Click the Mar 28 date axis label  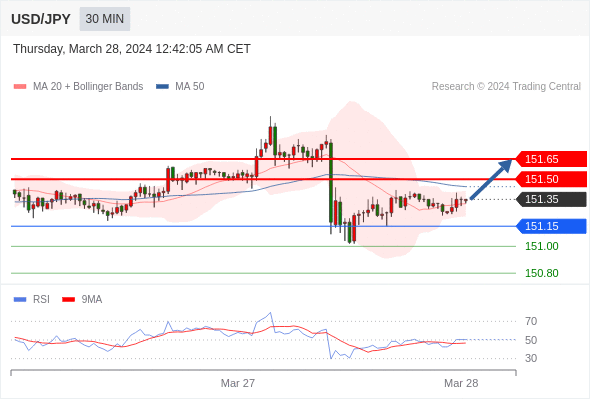tap(461, 383)
